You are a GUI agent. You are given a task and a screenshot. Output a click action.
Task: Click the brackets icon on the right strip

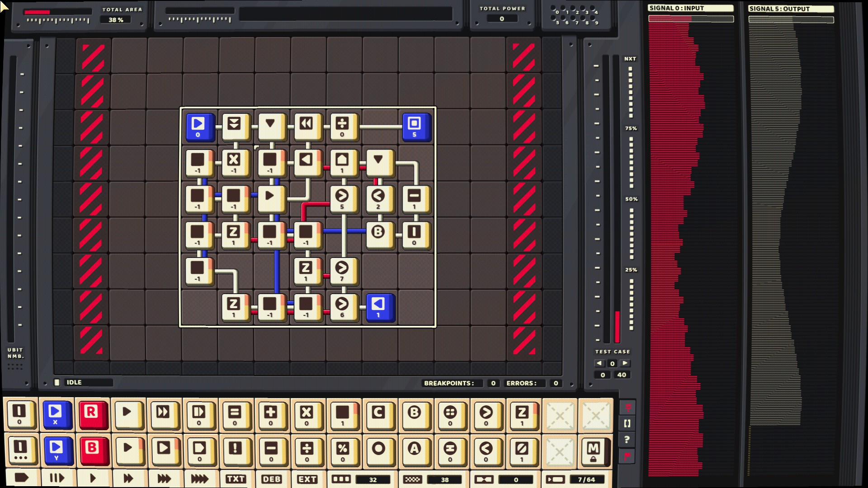coord(627,423)
